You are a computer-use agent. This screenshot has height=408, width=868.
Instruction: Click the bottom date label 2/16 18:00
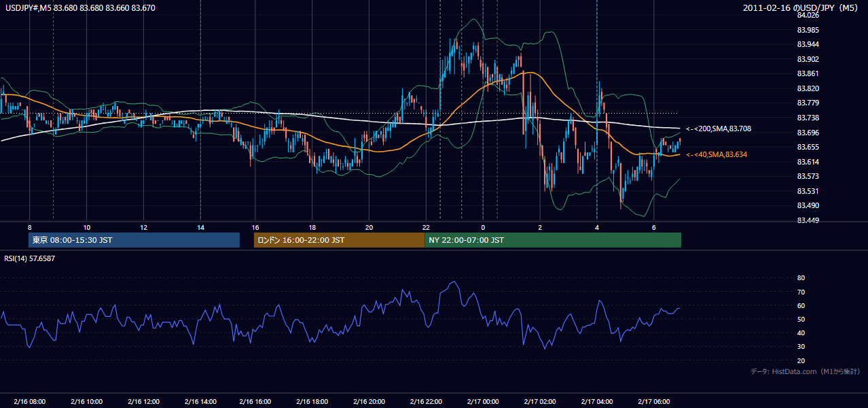pyautogui.click(x=312, y=402)
